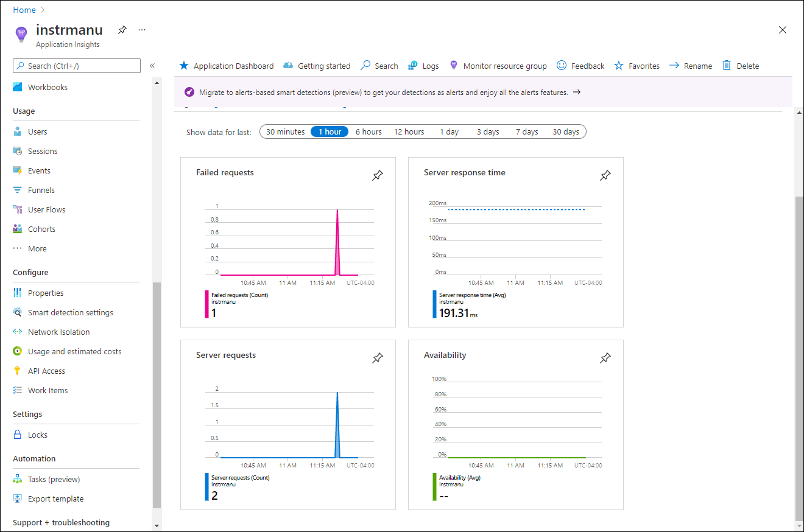Collapse the left navigation sidebar
The height and width of the screenshot is (532, 804).
click(x=152, y=66)
